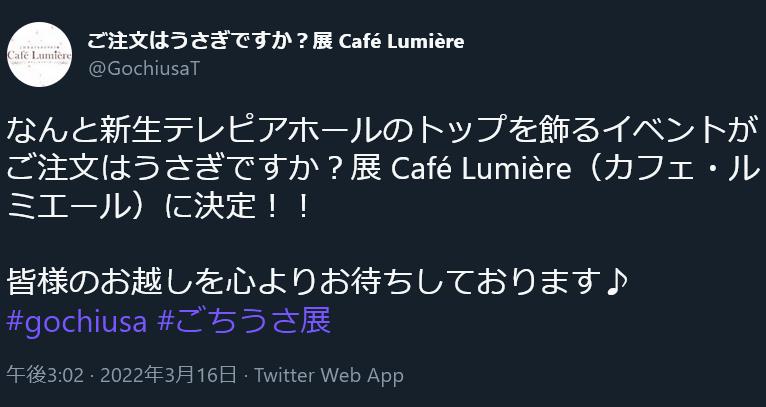Click the 2022年3月16日 date

click(169, 376)
